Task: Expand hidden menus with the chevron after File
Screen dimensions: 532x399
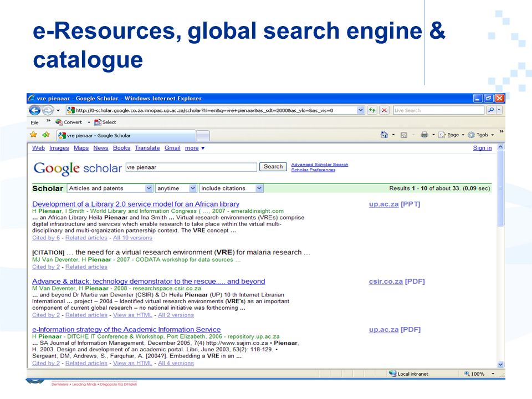Action: (48, 120)
